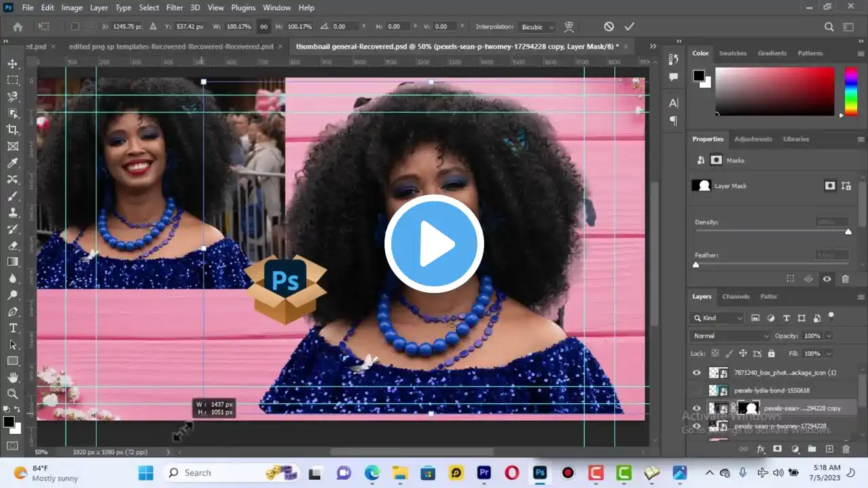This screenshot has height=488, width=868.
Task: Choose the Hand tool
Action: (12, 377)
